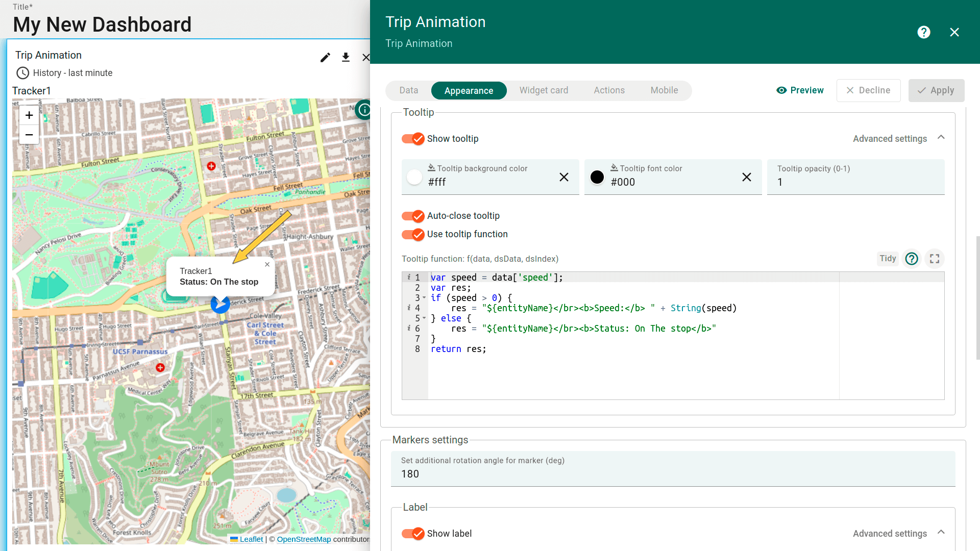Image resolution: width=980 pixels, height=551 pixels.
Task: Open tooltip function help icon
Action: point(912,259)
